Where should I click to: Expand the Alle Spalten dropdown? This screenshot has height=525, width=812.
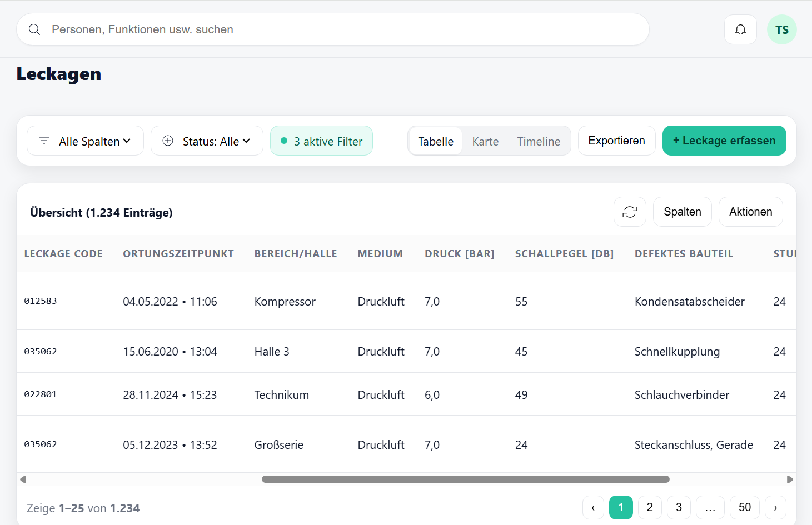(x=85, y=141)
